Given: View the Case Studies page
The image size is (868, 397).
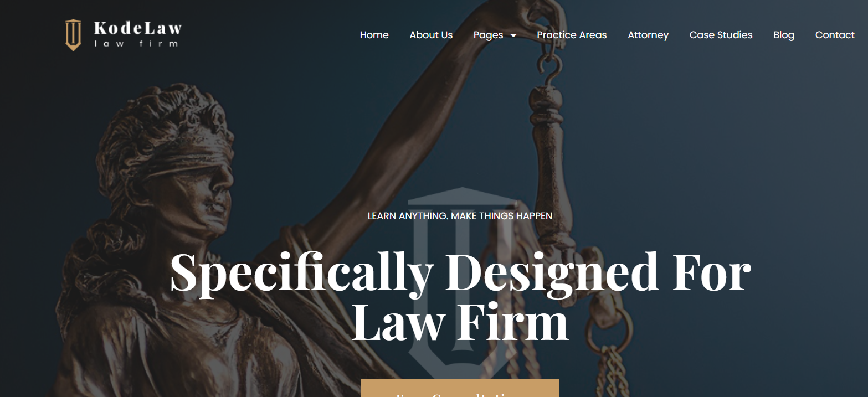Looking at the screenshot, I should tap(721, 35).
